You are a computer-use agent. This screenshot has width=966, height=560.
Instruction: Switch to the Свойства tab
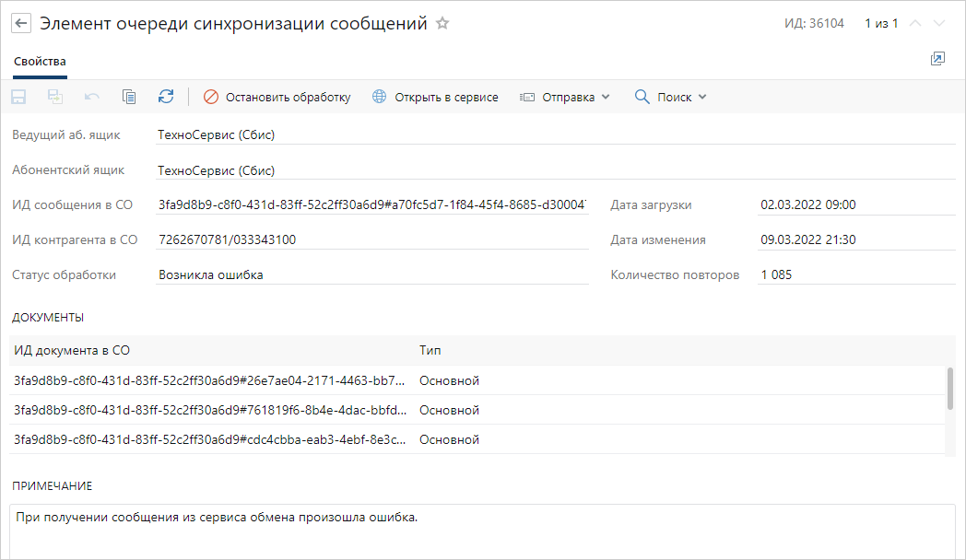click(40, 62)
